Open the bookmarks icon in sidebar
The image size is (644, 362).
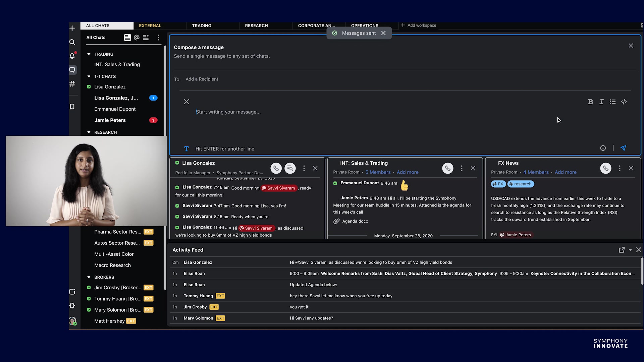(72, 106)
